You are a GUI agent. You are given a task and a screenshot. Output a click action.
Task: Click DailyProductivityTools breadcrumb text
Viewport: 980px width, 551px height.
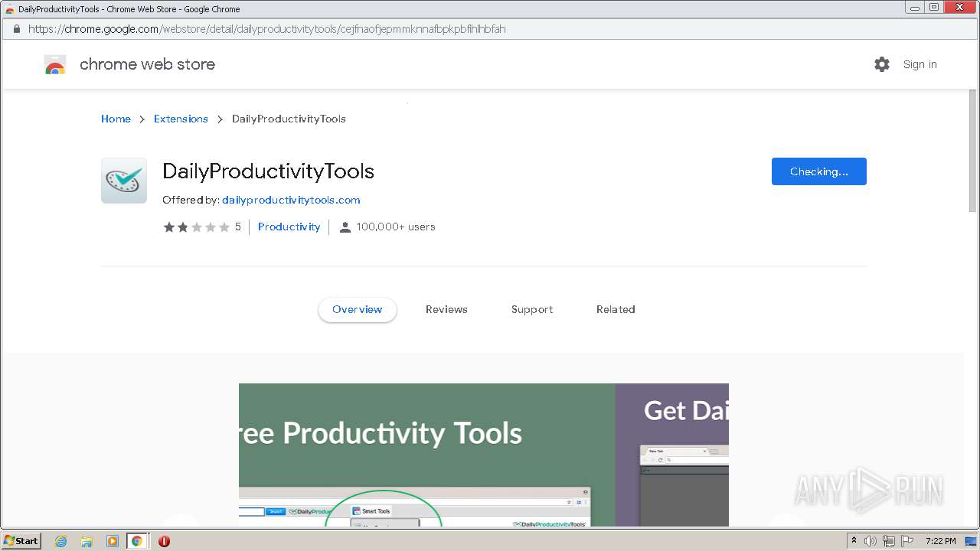(289, 119)
